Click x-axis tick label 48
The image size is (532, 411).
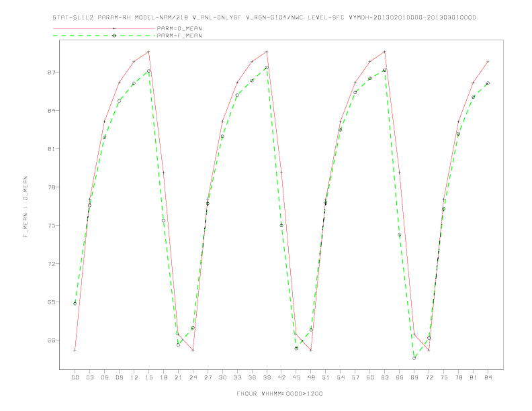(x=311, y=377)
